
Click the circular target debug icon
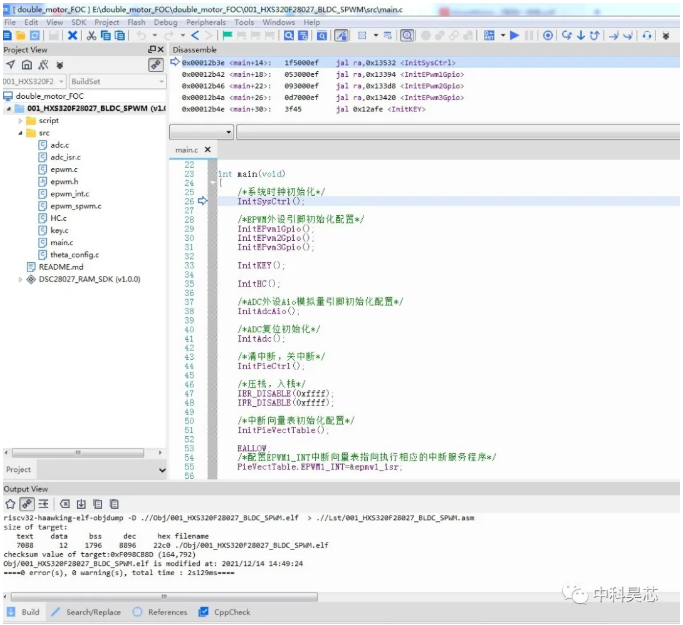548,36
